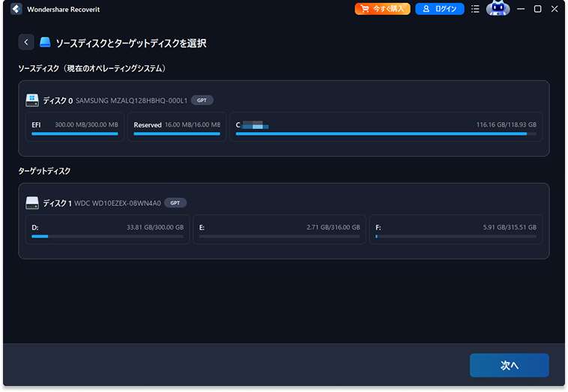This screenshot has width=568, height=392.
Task: Click the GPT badge on Disk 1
Action: [175, 203]
